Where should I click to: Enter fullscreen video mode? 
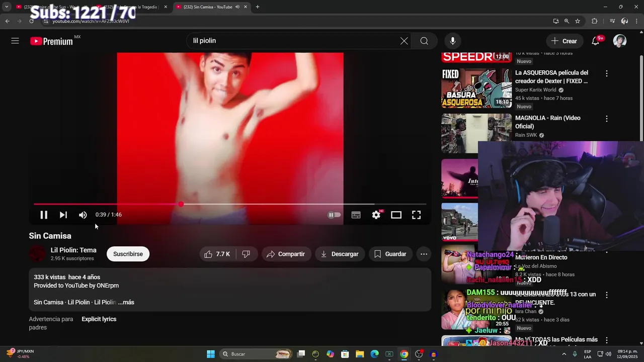pos(416,215)
